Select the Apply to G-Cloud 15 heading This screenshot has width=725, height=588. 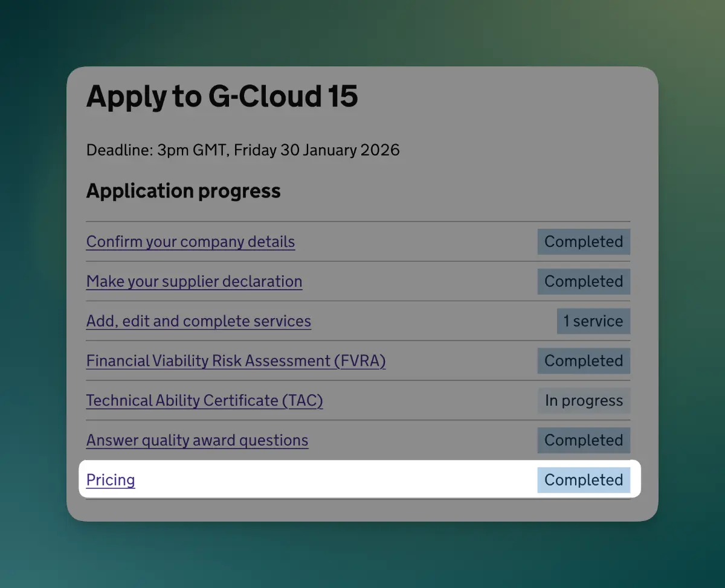223,97
